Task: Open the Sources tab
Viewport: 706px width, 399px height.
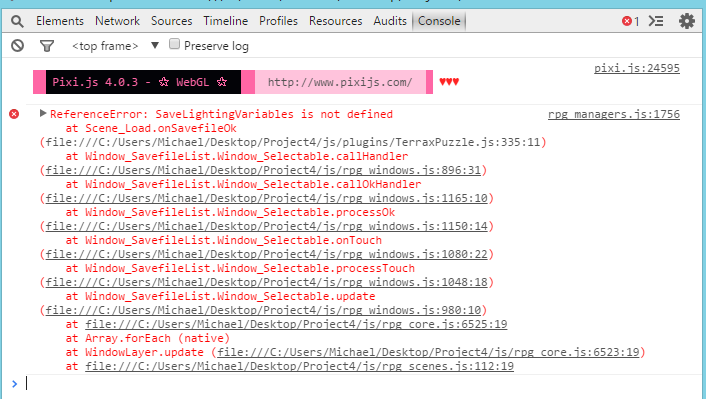Action: point(172,21)
